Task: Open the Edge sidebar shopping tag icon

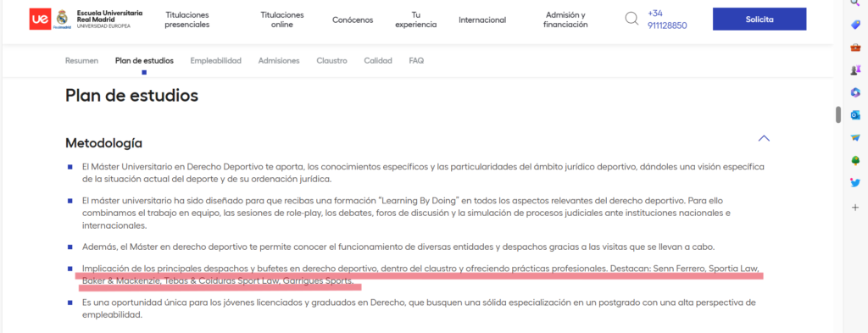Action: pos(855,25)
